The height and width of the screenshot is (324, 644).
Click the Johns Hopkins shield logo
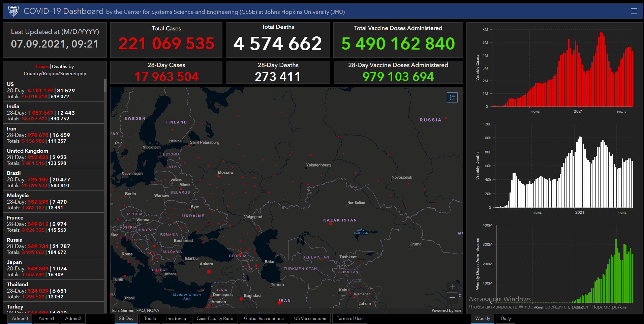13,11
